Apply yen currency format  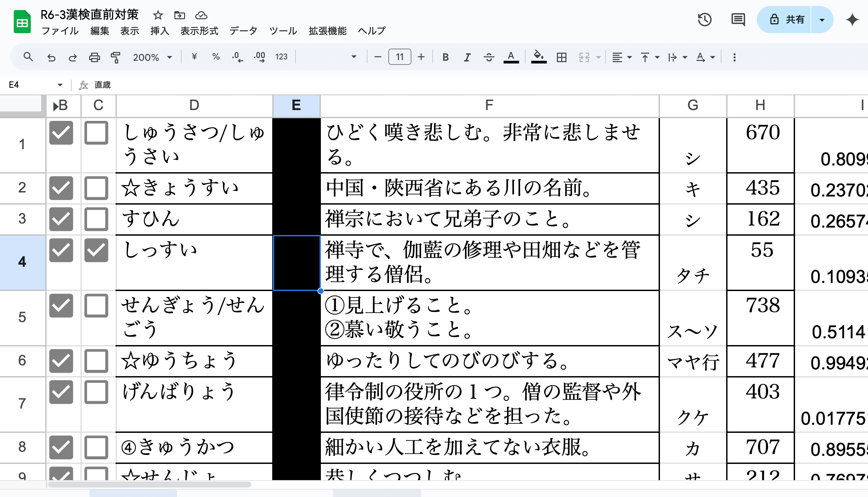194,57
